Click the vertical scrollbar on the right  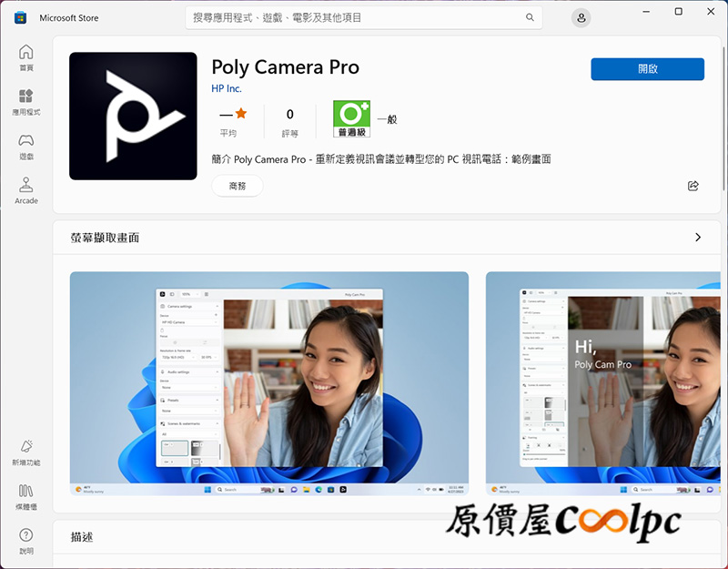[723, 118]
